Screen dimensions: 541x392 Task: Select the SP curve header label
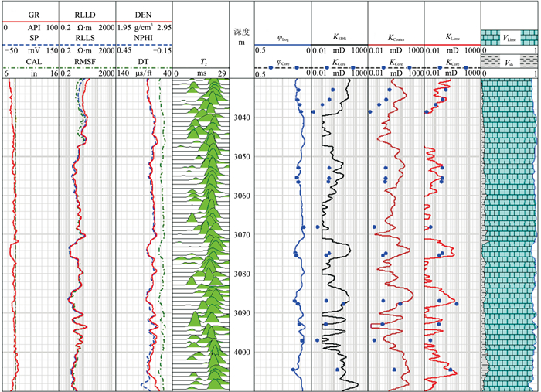coord(32,37)
